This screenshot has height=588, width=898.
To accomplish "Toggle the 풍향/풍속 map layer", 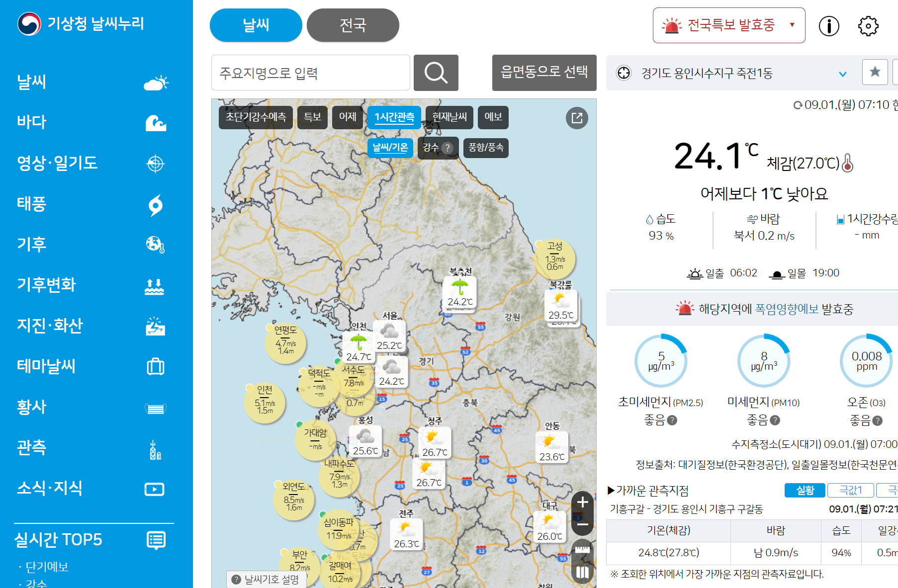I will click(x=486, y=148).
